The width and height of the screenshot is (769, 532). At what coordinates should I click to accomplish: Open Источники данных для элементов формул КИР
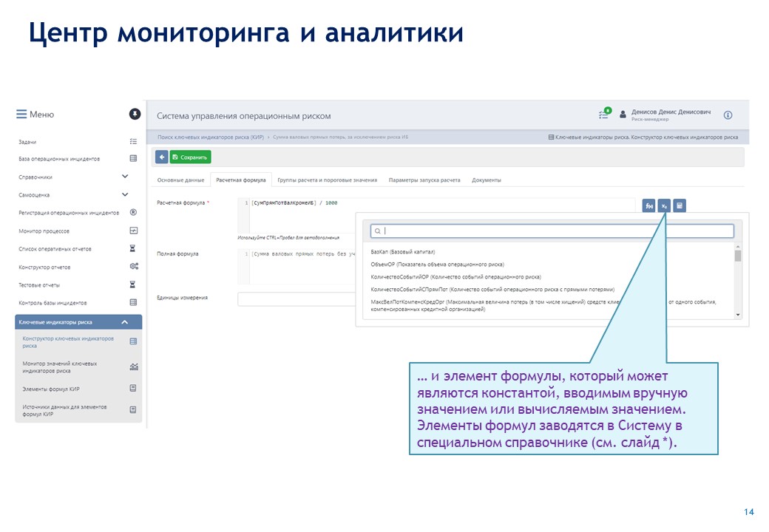(64, 411)
